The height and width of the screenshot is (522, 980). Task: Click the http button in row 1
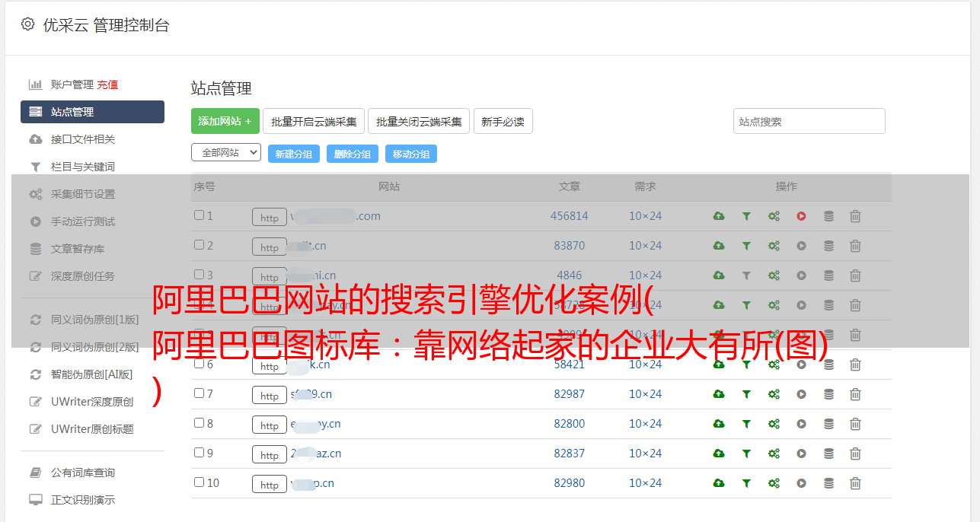pos(270,218)
